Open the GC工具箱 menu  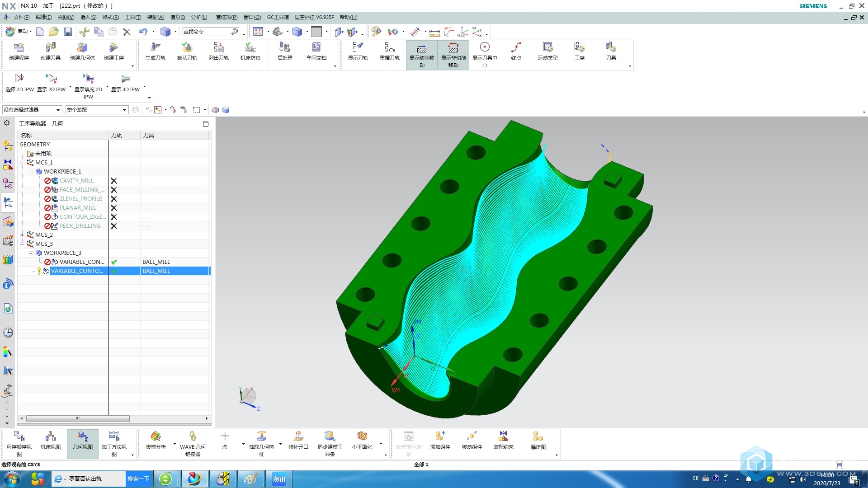click(x=278, y=17)
